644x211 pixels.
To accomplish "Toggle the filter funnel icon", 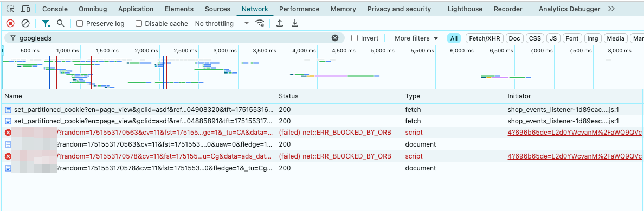I will pos(46,24).
